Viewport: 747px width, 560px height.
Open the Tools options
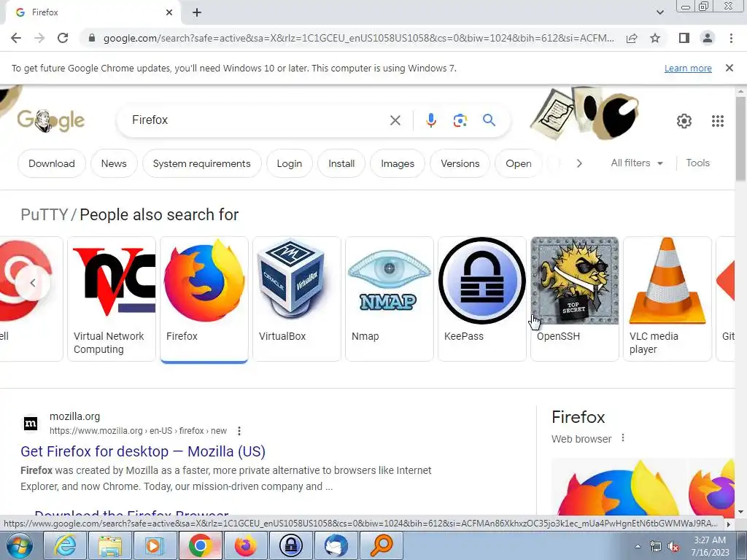697,163
